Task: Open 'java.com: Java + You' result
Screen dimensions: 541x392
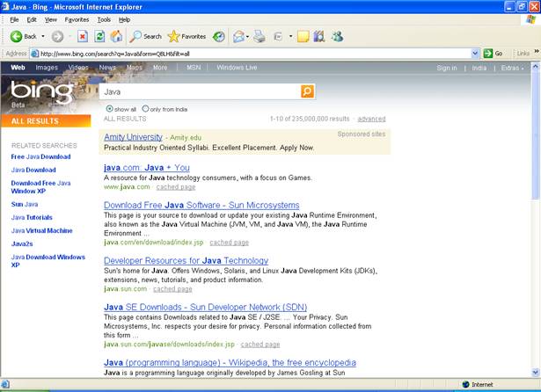Action: click(147, 168)
